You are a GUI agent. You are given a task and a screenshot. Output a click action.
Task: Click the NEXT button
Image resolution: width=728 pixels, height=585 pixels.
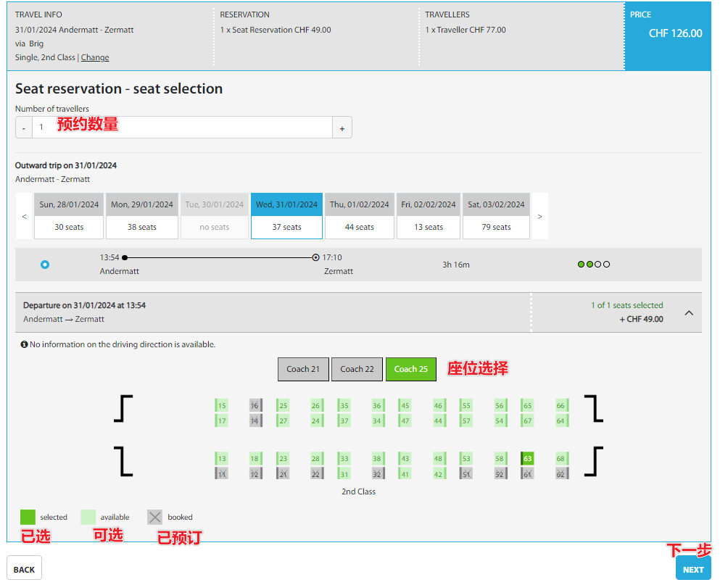coord(693,569)
